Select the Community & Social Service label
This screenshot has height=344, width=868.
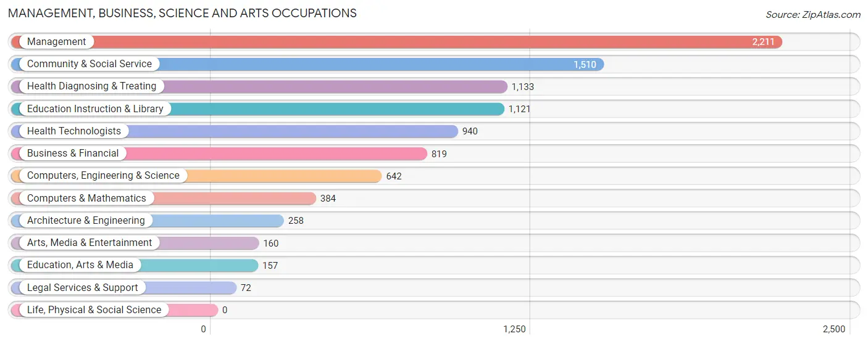tap(89, 64)
